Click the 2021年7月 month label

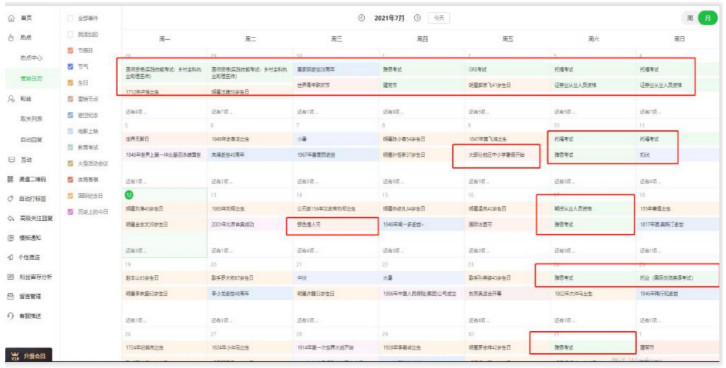[x=389, y=18]
